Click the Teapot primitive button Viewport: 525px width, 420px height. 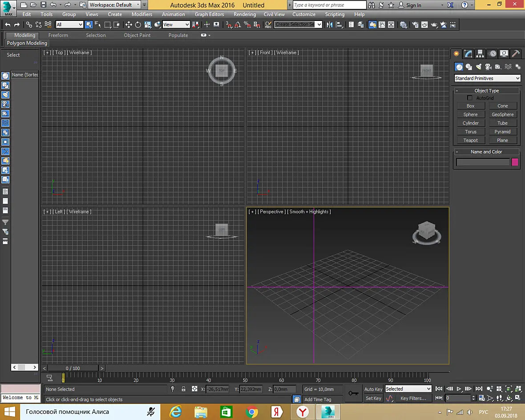click(470, 140)
